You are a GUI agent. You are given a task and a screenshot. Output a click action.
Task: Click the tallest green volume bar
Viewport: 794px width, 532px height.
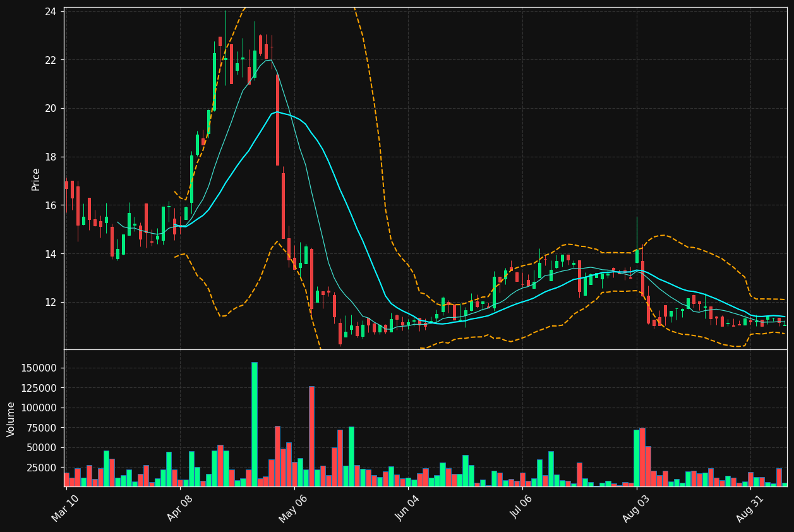point(255,424)
